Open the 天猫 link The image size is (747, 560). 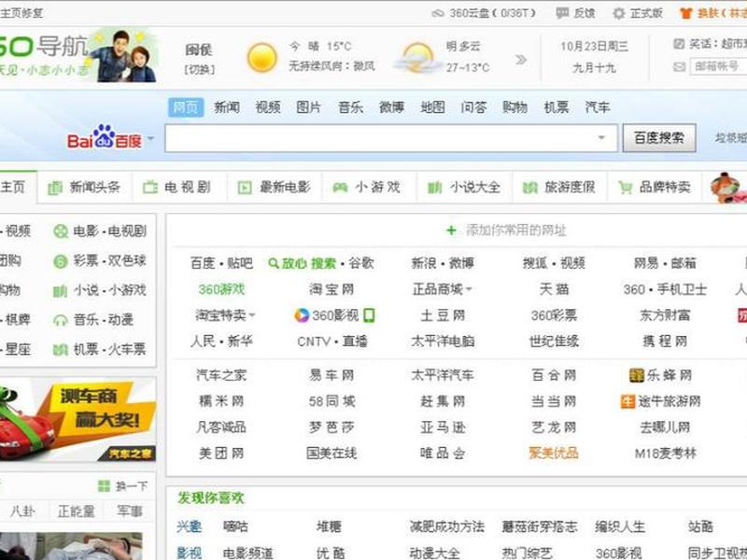[554, 289]
